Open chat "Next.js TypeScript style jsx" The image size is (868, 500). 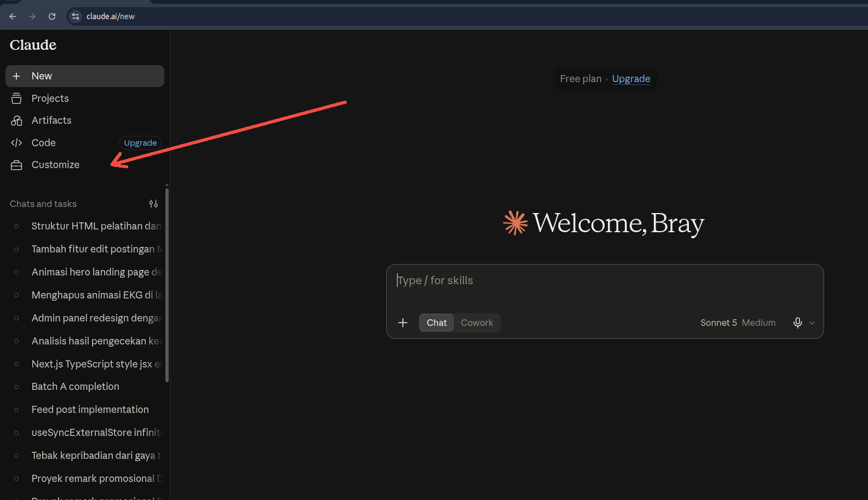(85, 364)
